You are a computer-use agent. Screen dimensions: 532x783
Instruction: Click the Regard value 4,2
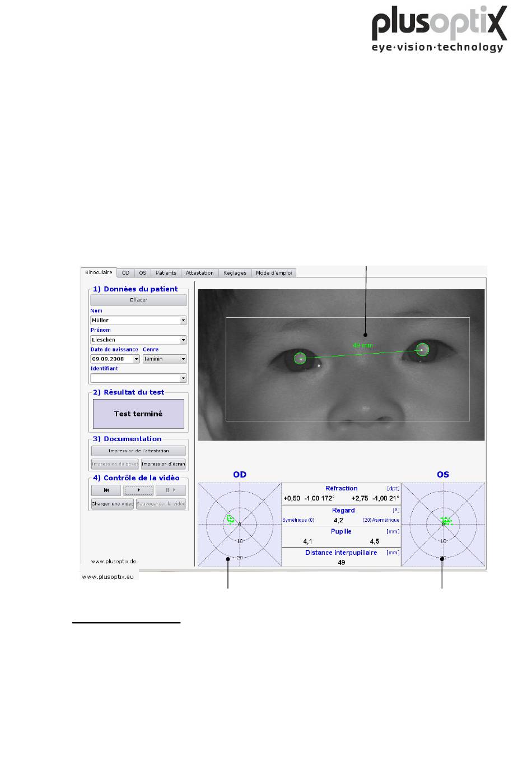click(338, 520)
